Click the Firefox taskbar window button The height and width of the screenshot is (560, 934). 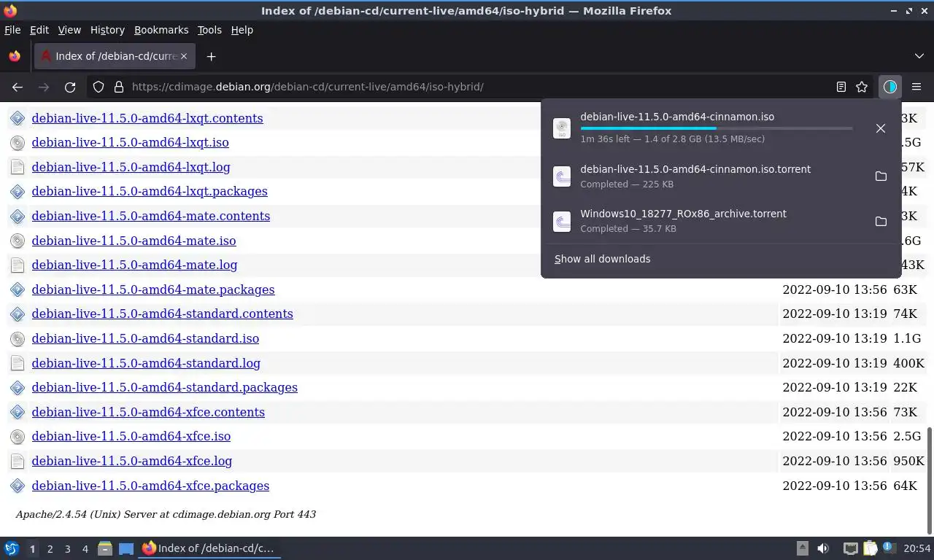tap(210, 548)
